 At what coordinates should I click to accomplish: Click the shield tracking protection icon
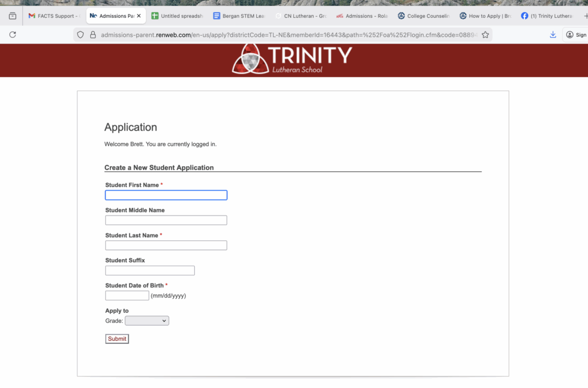(81, 35)
